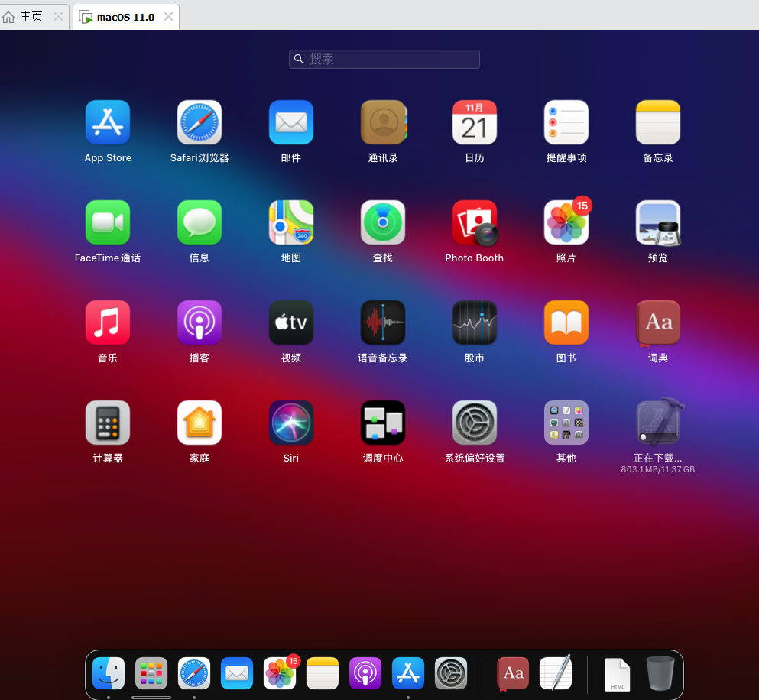The image size is (759, 700).
Task: Open Trash in the Dock
Action: tap(660, 673)
